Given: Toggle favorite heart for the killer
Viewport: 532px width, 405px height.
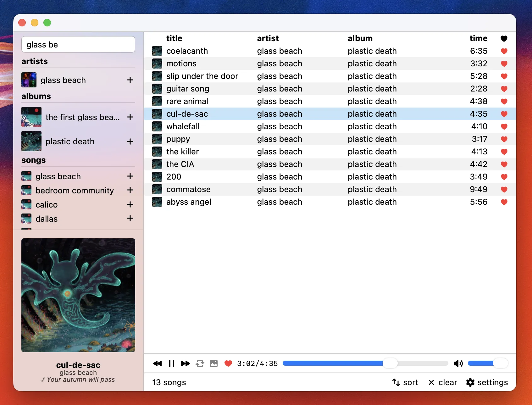Looking at the screenshot, I should tap(504, 152).
